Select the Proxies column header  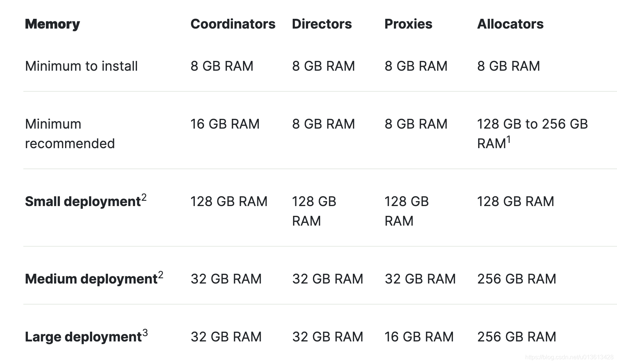pyautogui.click(x=408, y=24)
